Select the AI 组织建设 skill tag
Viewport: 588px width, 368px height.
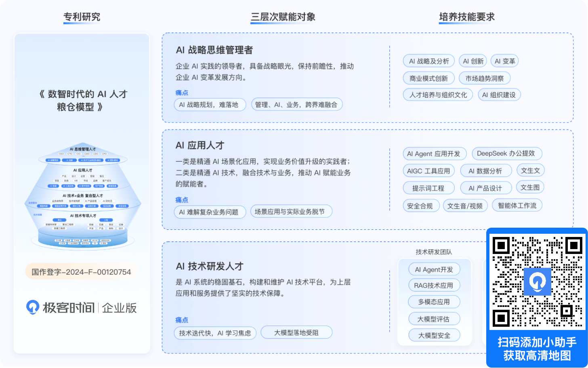point(499,95)
